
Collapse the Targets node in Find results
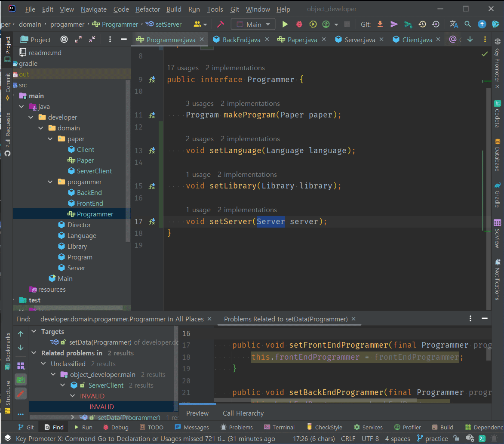pos(34,332)
